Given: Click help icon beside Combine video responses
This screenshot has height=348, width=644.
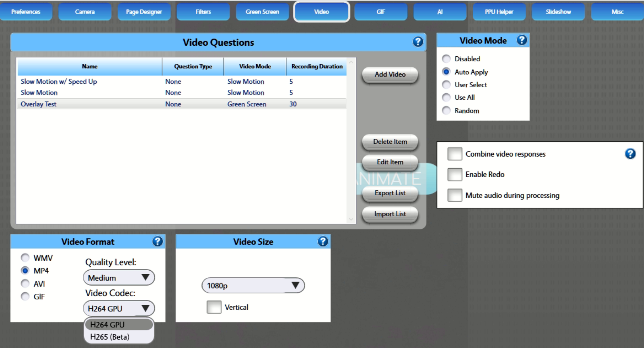Looking at the screenshot, I should pos(630,154).
